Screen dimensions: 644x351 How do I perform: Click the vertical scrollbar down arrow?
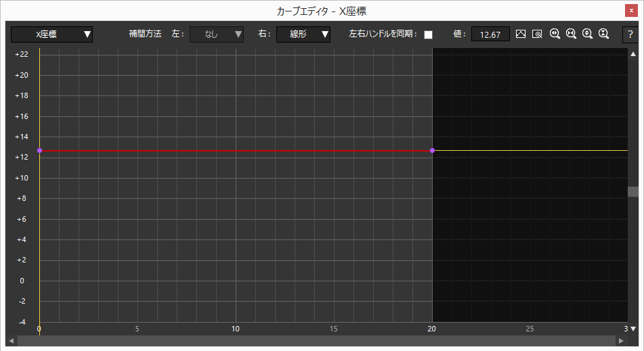[633, 329]
